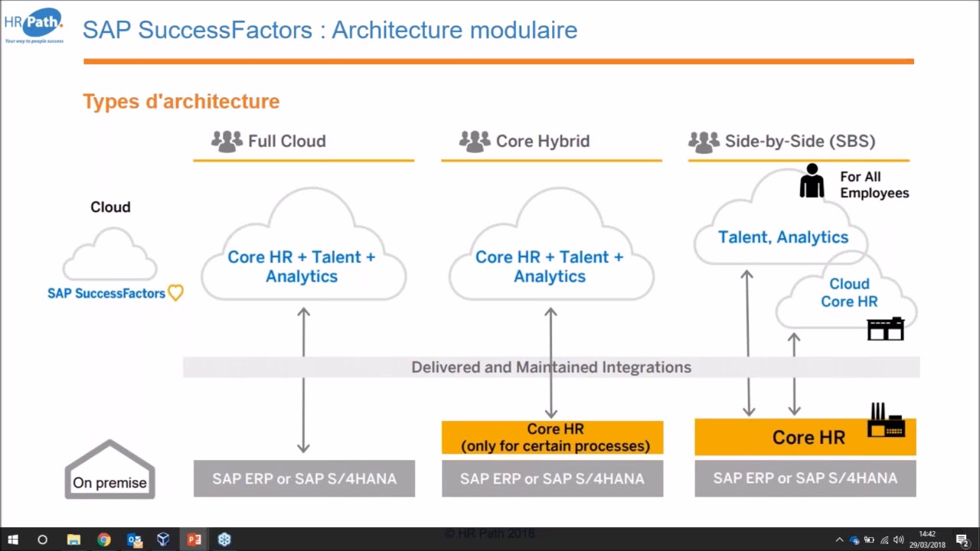Screen dimensions: 980x551
Task: Click the date 29/03/2018 in the taskbar
Action: [927, 545]
